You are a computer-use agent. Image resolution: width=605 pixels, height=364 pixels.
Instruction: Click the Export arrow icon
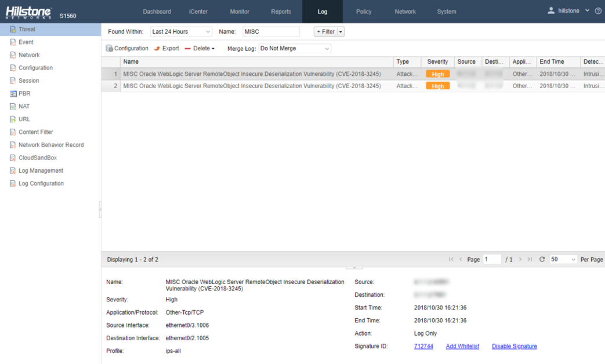point(157,48)
